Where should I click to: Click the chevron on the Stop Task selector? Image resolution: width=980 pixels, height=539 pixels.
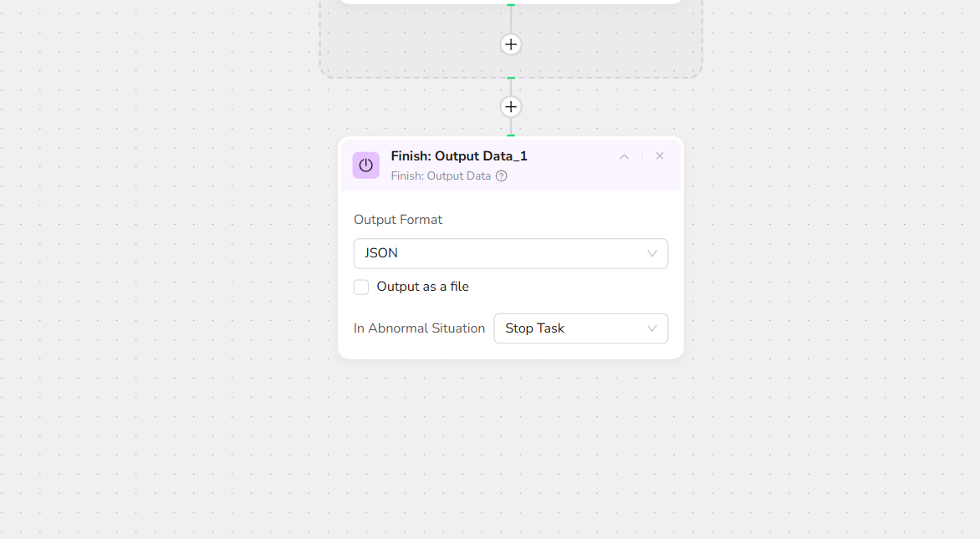point(652,328)
